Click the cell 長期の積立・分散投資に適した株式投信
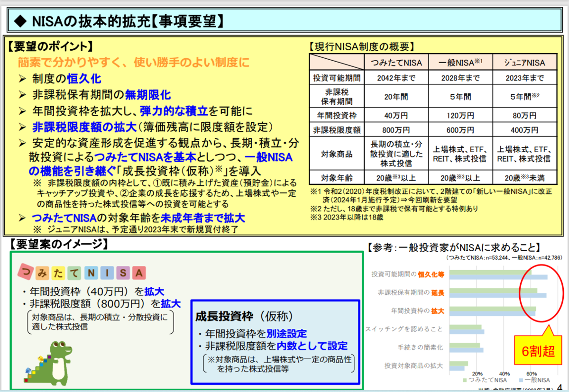Screen dimensions: 569x392 point(396,154)
